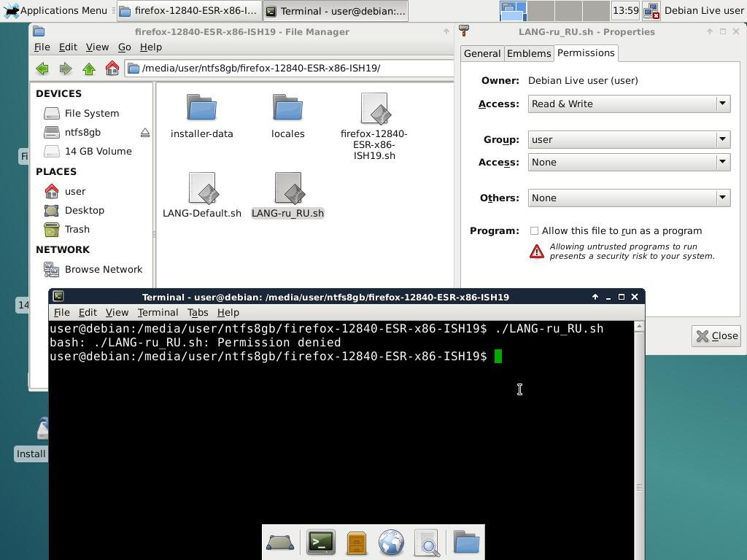The image size is (747, 560).
Task: Open Terminal menu in terminal window
Action: 158,312
